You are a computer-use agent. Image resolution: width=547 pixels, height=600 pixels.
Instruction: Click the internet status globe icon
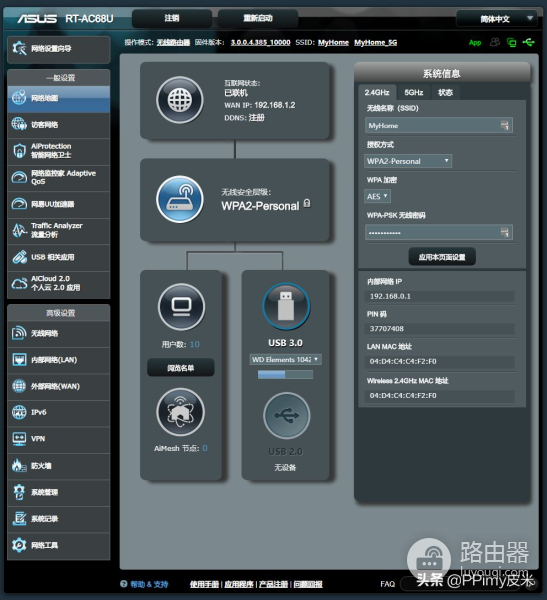tap(180, 100)
